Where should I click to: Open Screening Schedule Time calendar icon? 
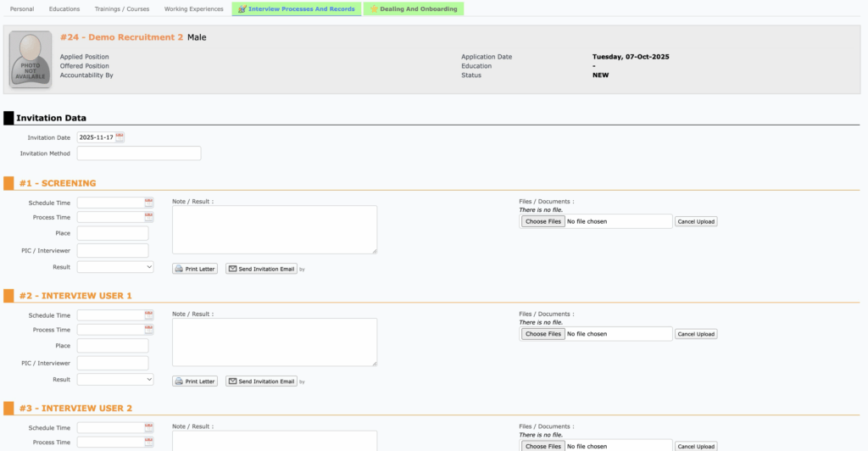[149, 203]
